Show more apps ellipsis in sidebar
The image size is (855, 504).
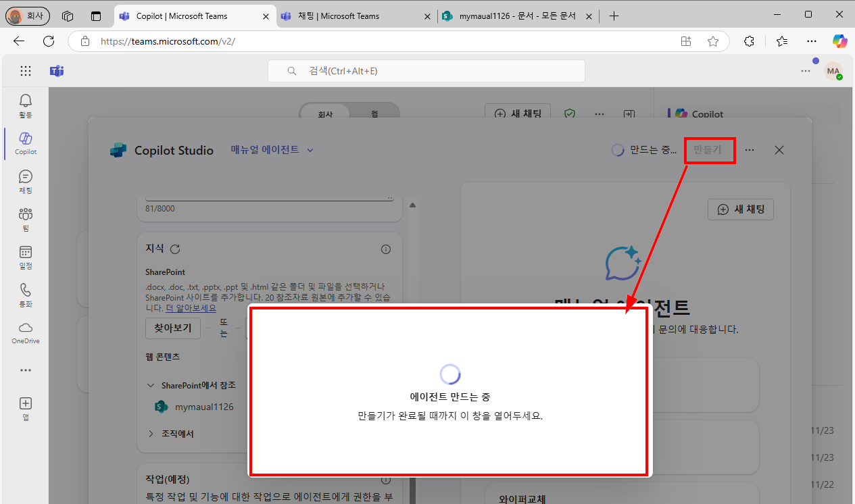pos(26,370)
